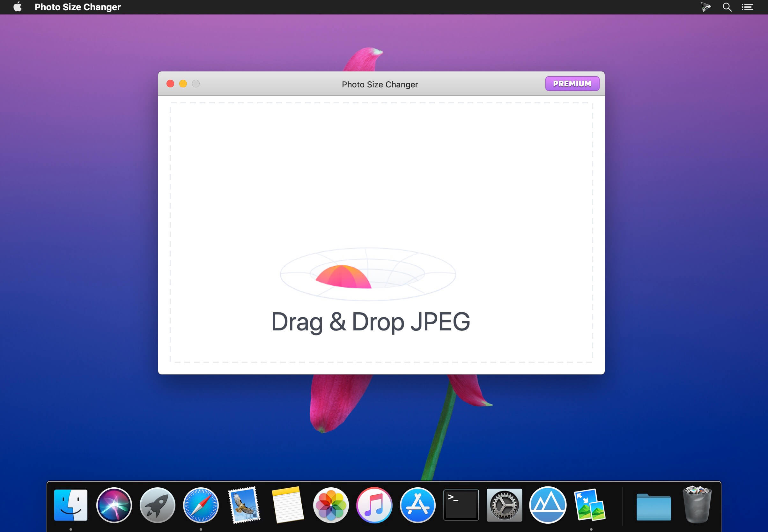The width and height of the screenshot is (768, 532).
Task: Open Safari from the dock
Action: point(201,505)
